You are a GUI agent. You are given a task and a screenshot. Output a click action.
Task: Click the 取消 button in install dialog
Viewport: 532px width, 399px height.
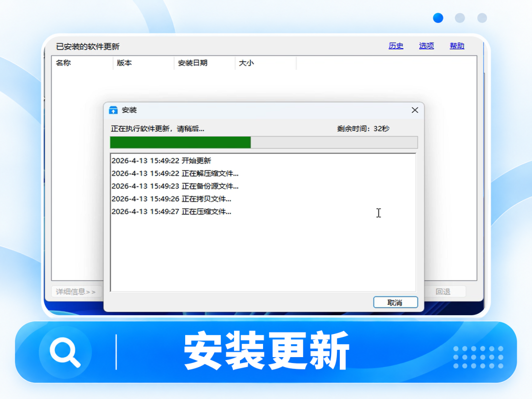tap(395, 302)
